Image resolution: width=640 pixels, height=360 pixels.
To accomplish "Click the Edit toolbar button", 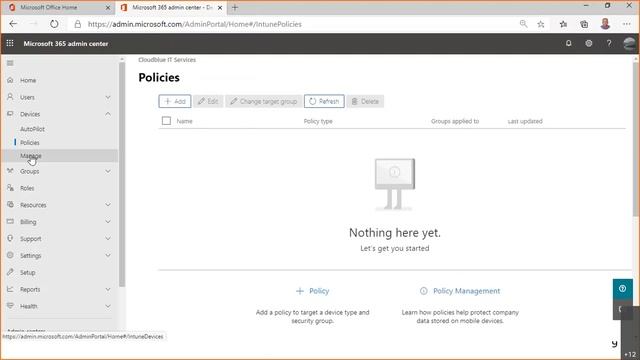I will coord(208,101).
